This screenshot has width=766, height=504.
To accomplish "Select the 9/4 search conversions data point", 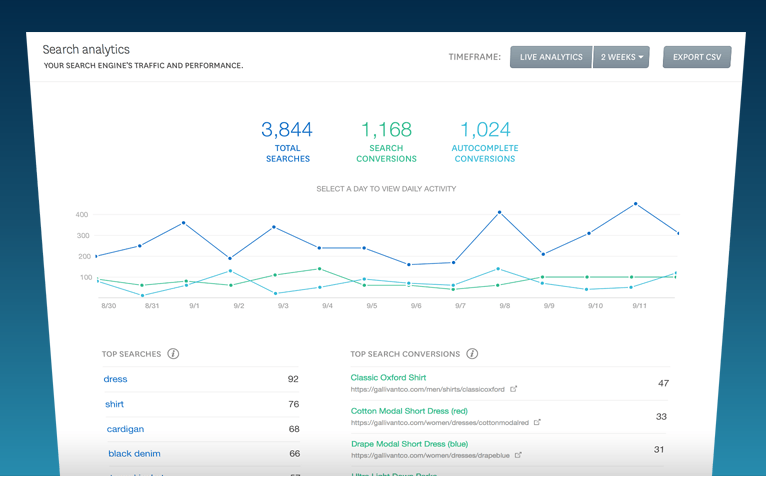I will pyautogui.click(x=319, y=269).
